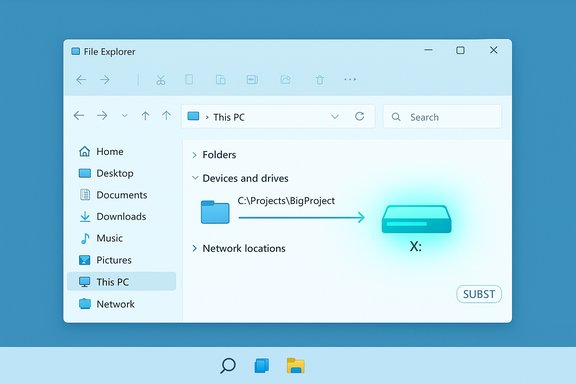Click the Delete trash icon
Image resolution: width=576 pixels, height=384 pixels.
(320, 80)
